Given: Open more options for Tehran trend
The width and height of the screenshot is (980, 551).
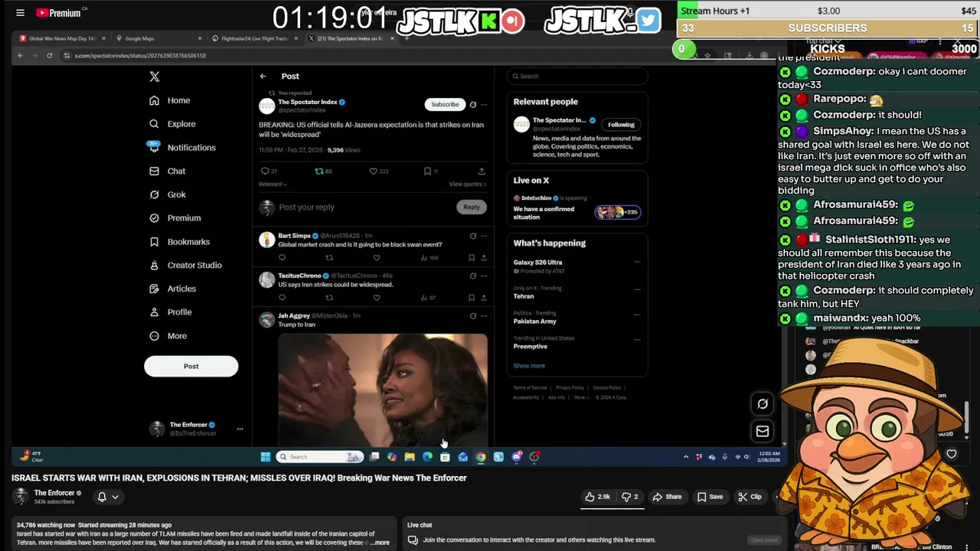Looking at the screenshot, I should point(637,289).
